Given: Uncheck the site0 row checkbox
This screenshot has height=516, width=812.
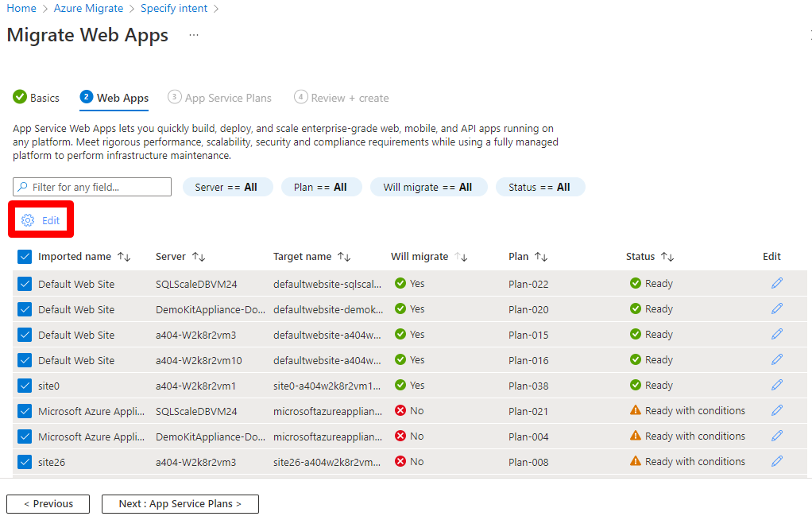Looking at the screenshot, I should [x=23, y=385].
